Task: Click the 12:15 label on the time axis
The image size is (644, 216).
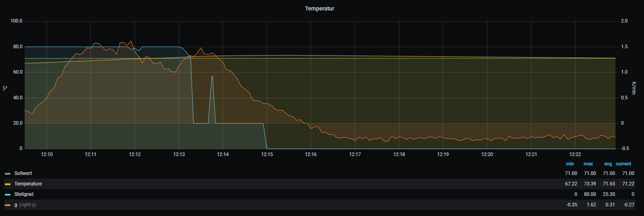Action: pyautogui.click(x=267, y=154)
